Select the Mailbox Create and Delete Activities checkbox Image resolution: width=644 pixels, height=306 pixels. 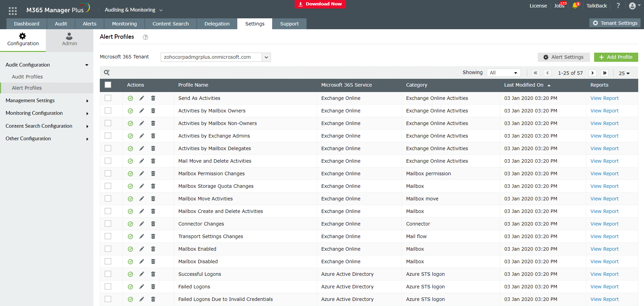108,211
